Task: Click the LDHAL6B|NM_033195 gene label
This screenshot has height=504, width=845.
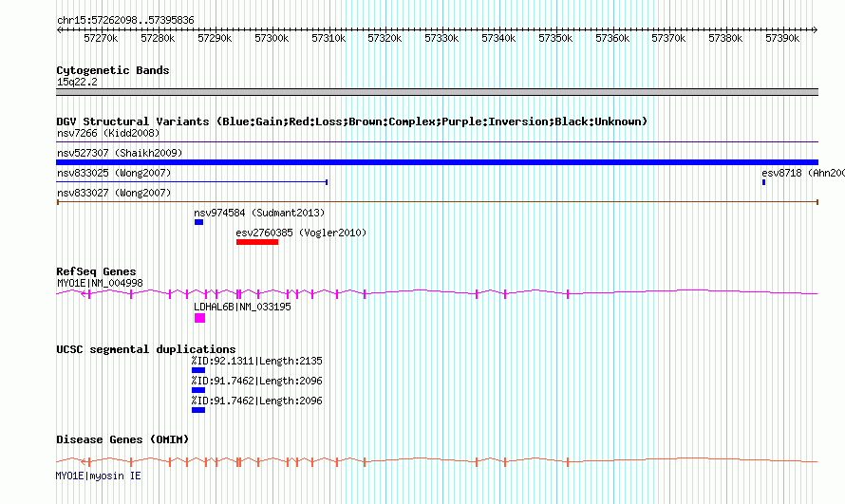Action: 242,307
